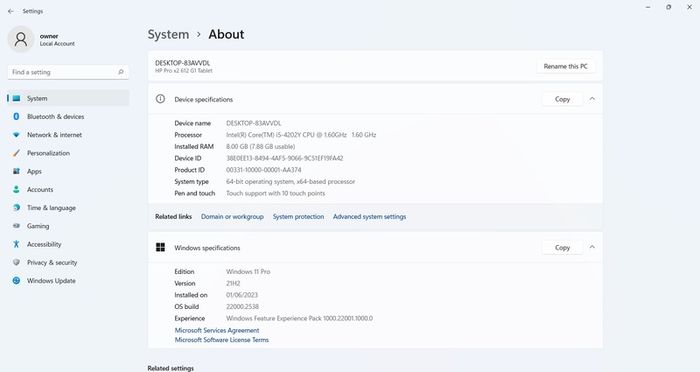The image size is (700, 372).
Task: Restore down the Settings window
Action: click(668, 7)
